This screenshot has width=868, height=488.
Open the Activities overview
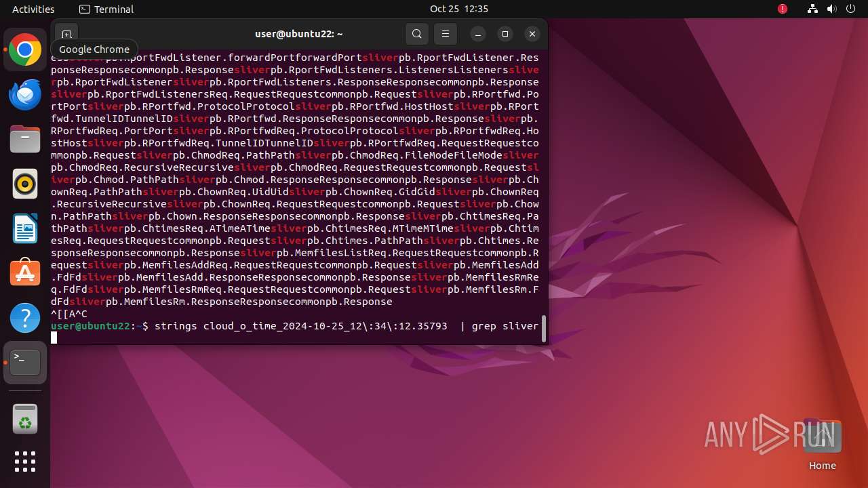[33, 9]
